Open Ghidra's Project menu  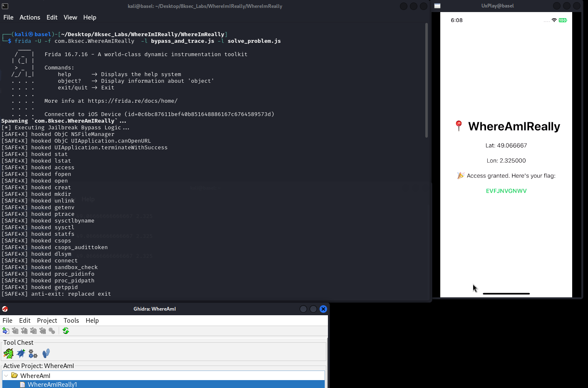[x=47, y=321]
